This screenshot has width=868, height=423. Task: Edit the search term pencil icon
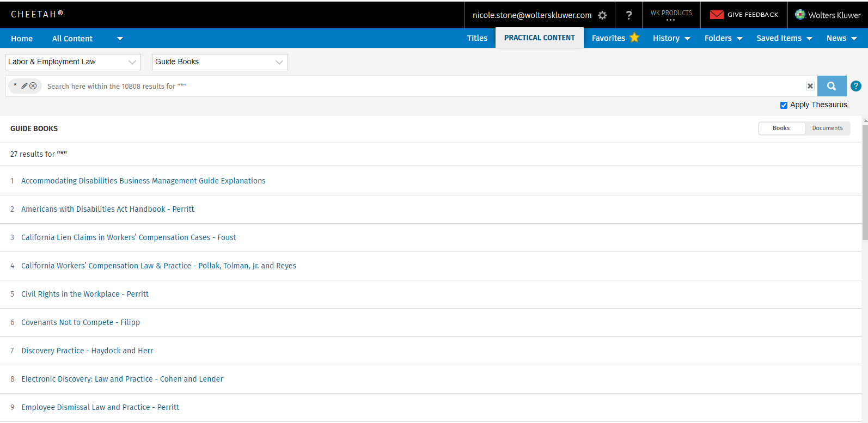[25, 86]
